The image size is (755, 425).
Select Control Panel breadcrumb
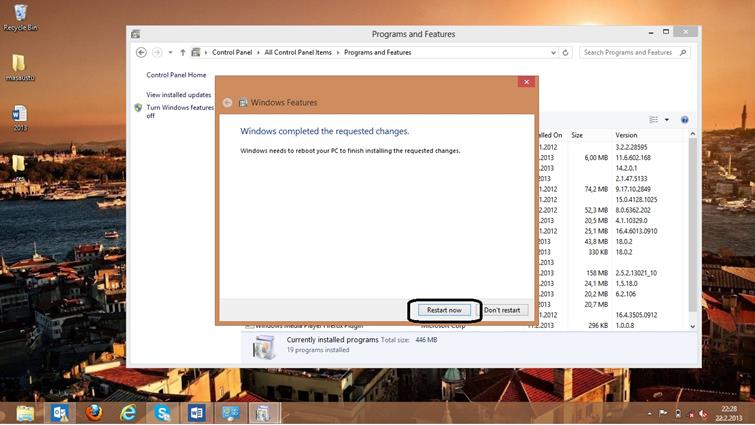(x=232, y=52)
